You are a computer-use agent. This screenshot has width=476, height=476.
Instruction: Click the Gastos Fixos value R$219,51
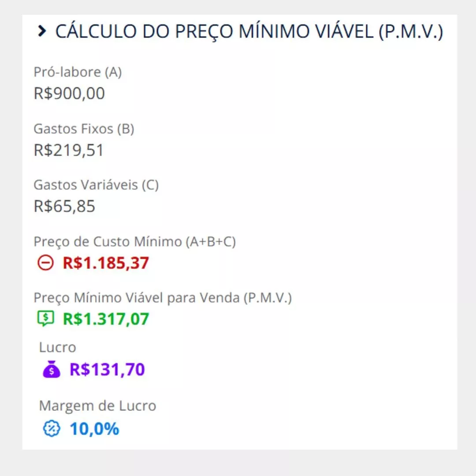tap(69, 150)
